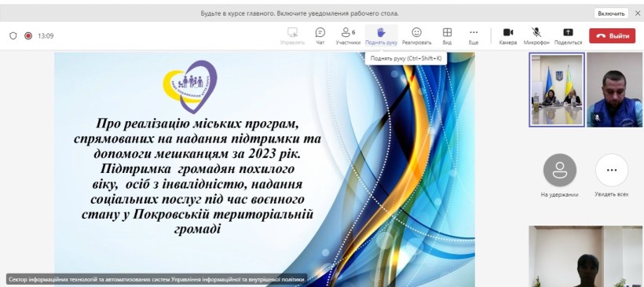Click the shared presentation slide
This screenshot has width=644, height=287.
tap(265, 168)
